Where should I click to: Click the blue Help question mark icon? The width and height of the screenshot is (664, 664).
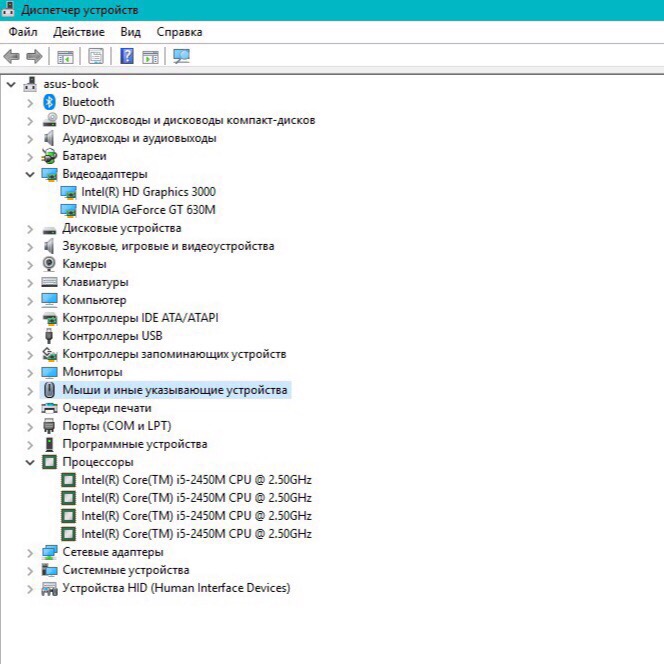(x=127, y=56)
